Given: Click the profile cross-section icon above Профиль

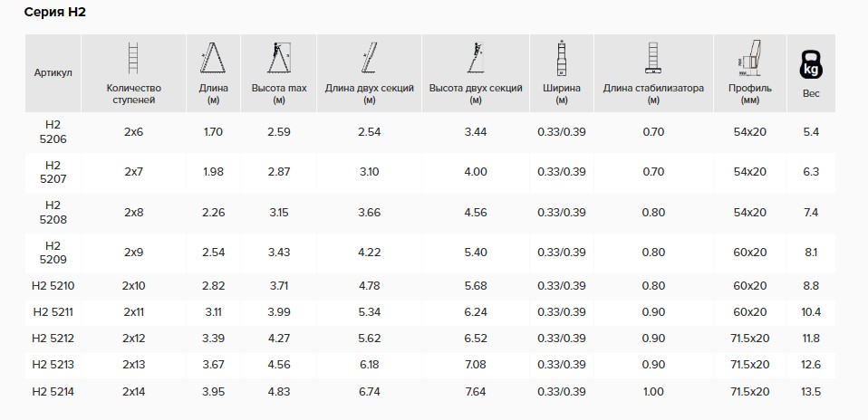Looking at the screenshot, I should (x=750, y=58).
